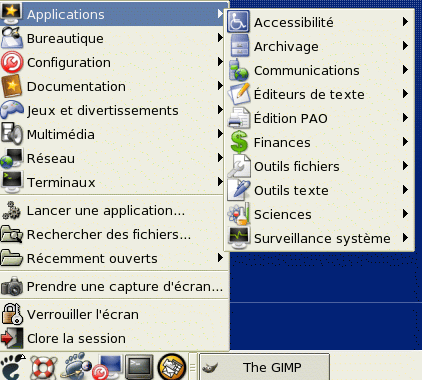Choose Lancer une application...

(113, 211)
